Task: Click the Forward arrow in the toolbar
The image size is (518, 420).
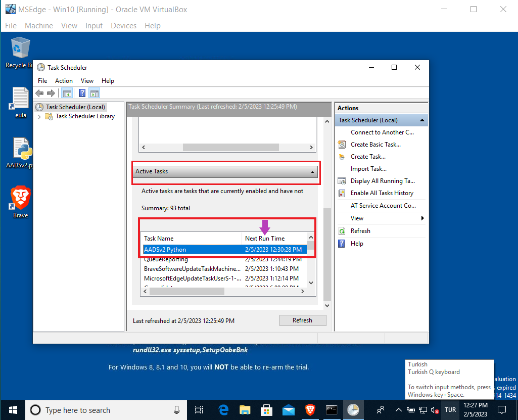Action: [51, 93]
